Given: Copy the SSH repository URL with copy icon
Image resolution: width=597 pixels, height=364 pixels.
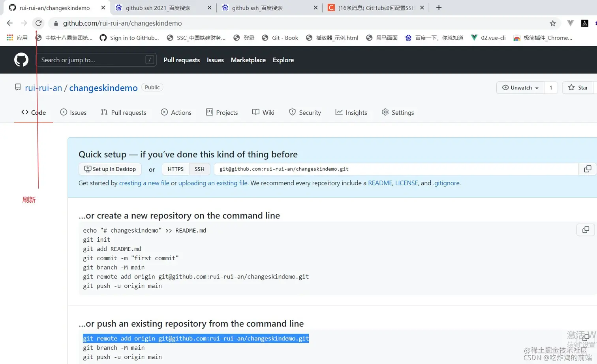Looking at the screenshot, I should click(588, 169).
